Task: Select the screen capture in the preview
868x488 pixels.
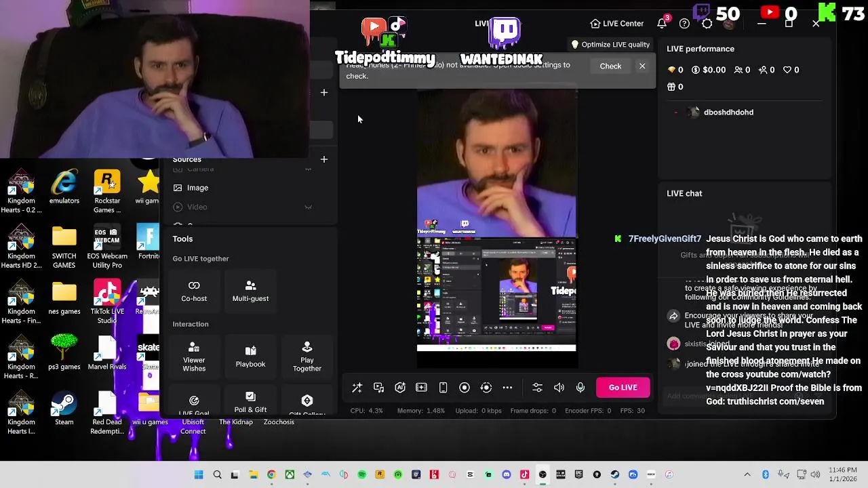Action: pyautogui.click(x=496, y=294)
